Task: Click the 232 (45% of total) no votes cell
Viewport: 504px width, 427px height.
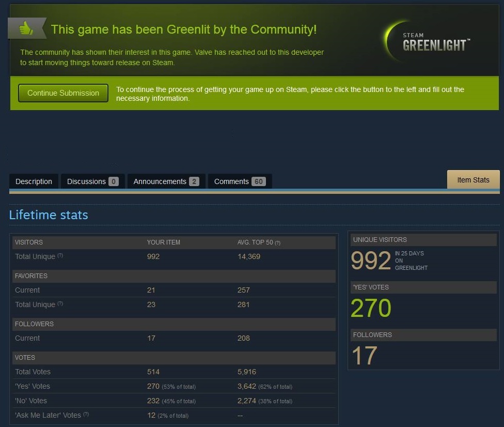Action: tap(171, 401)
